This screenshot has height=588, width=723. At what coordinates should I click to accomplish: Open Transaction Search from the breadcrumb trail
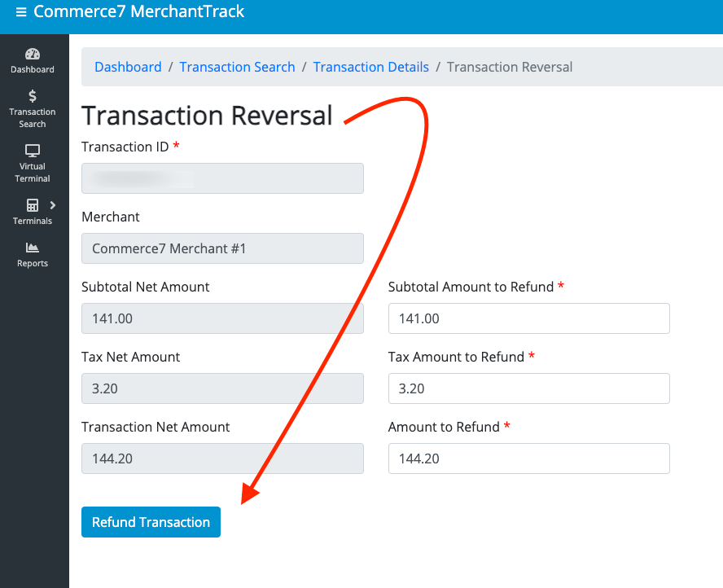tap(237, 67)
